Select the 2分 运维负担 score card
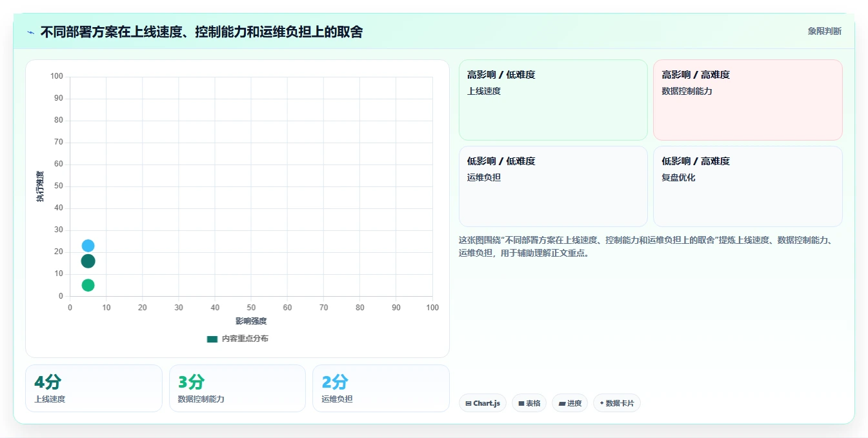Viewport: 868px width, 438px height. (381, 388)
